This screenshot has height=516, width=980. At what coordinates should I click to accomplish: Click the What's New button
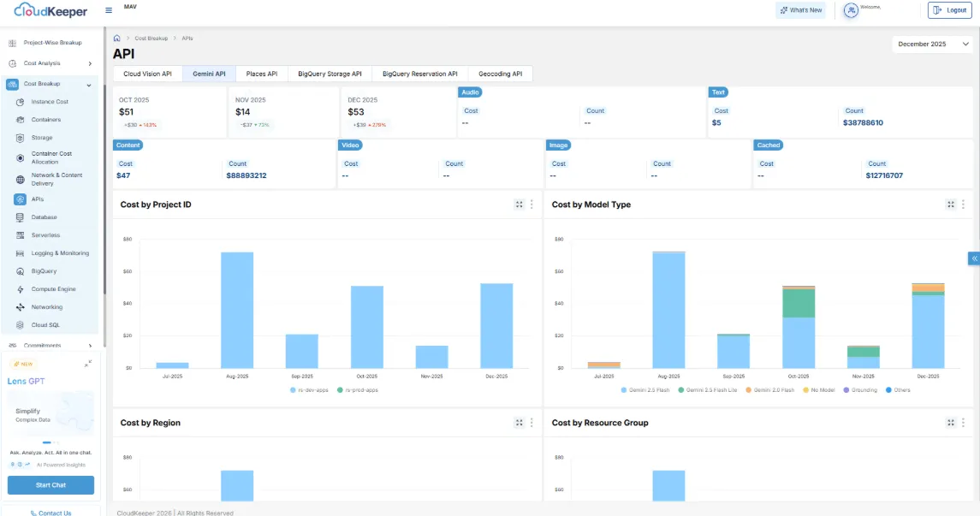pyautogui.click(x=800, y=10)
